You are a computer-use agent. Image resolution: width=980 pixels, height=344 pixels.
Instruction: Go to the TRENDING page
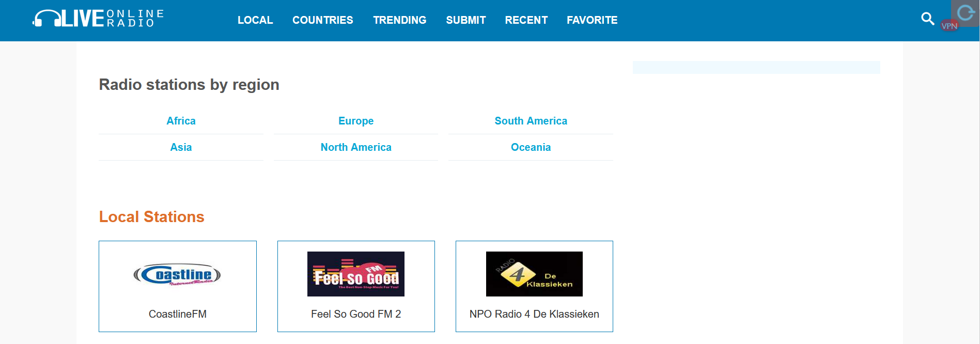[400, 20]
